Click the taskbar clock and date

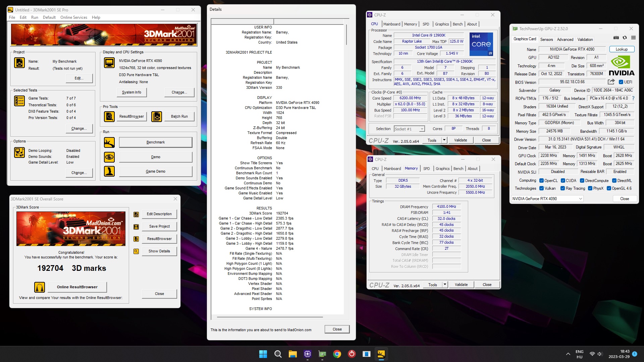(619, 354)
